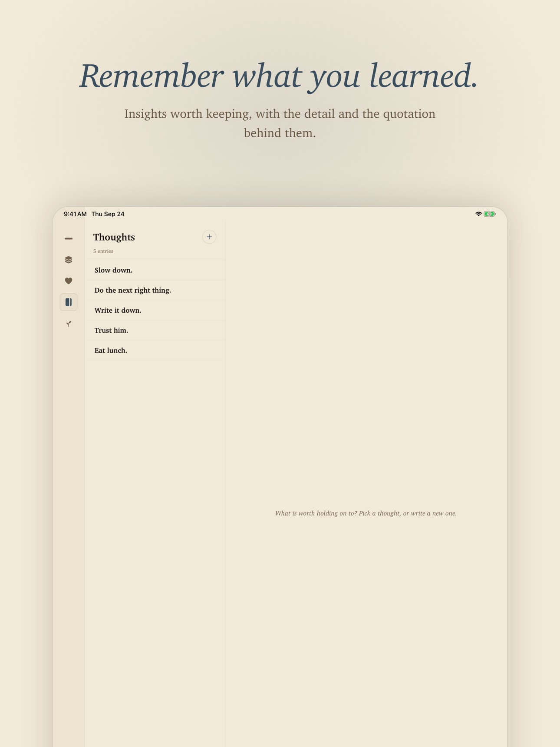Open the stacked layers section in sidebar

(x=69, y=260)
